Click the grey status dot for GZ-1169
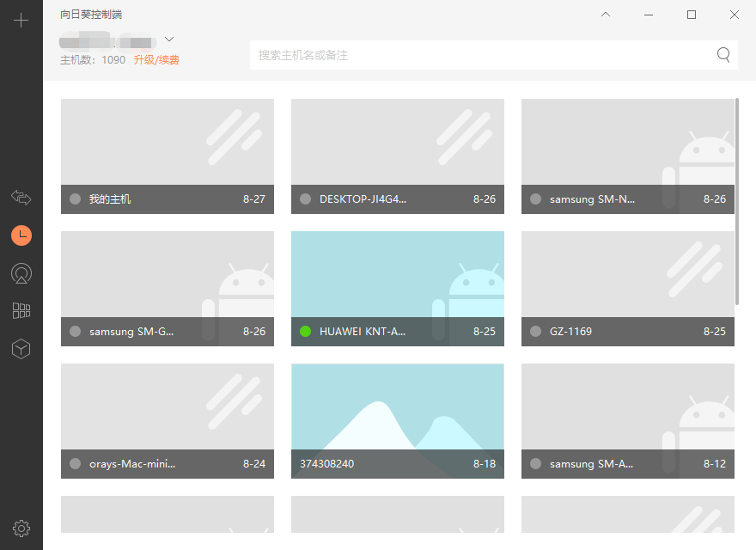The width and height of the screenshot is (756, 550). [536, 332]
